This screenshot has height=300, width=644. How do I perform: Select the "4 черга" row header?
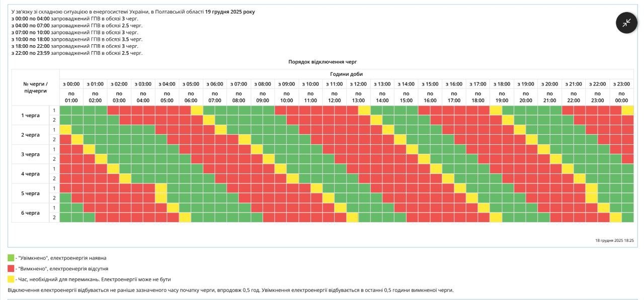pos(30,174)
